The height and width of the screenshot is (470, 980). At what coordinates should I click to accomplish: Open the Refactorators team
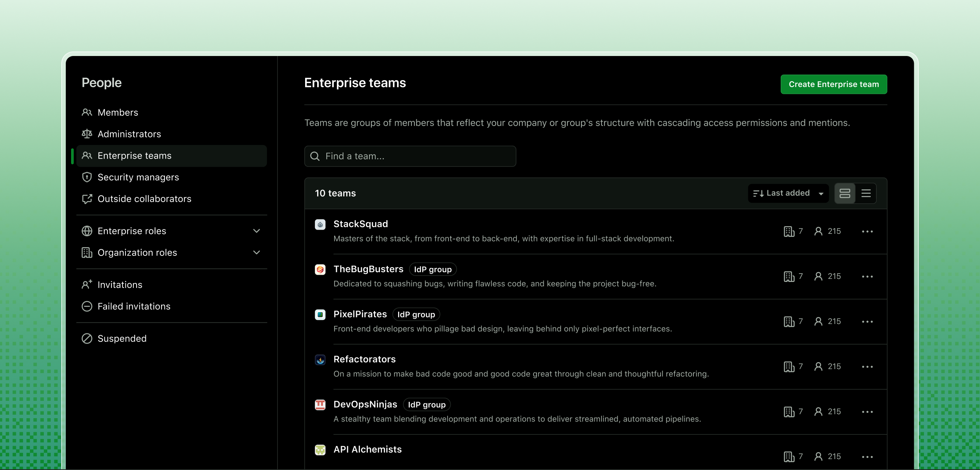click(x=364, y=359)
